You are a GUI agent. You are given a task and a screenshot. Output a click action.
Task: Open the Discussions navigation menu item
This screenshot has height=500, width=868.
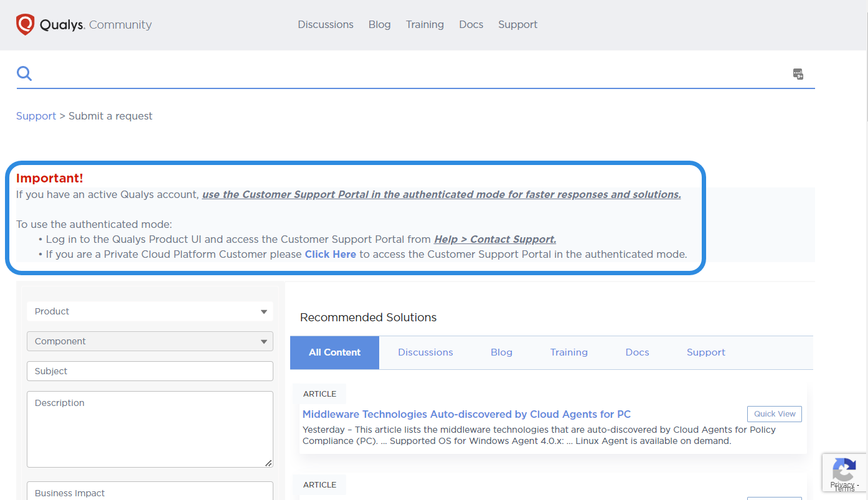coord(326,24)
